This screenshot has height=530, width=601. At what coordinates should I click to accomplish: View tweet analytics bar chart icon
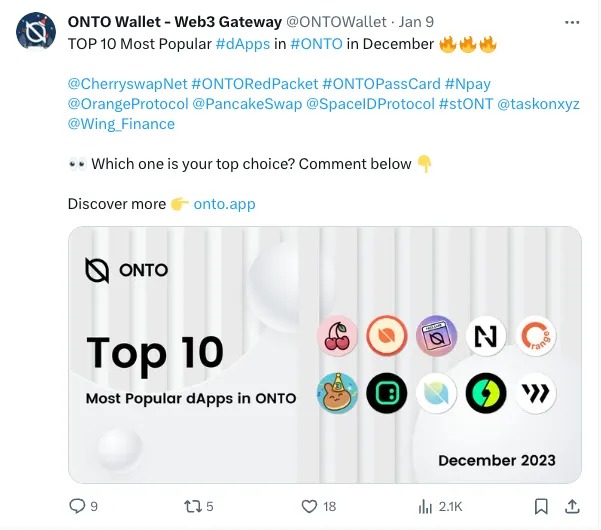click(423, 506)
